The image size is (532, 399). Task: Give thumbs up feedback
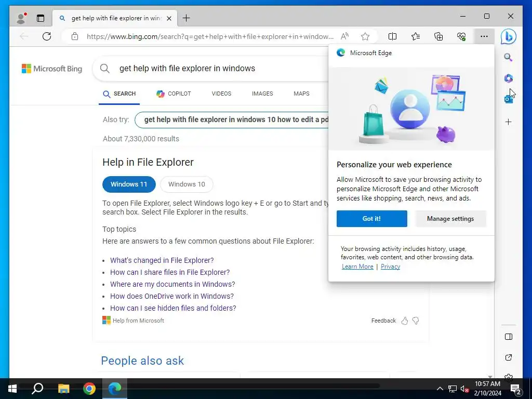(x=404, y=321)
